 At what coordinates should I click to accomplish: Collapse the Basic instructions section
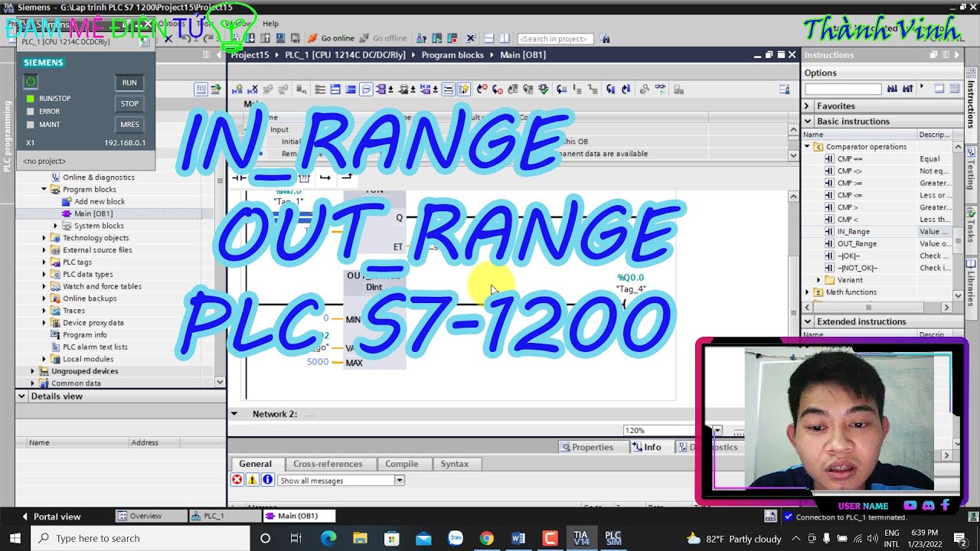pyautogui.click(x=807, y=121)
